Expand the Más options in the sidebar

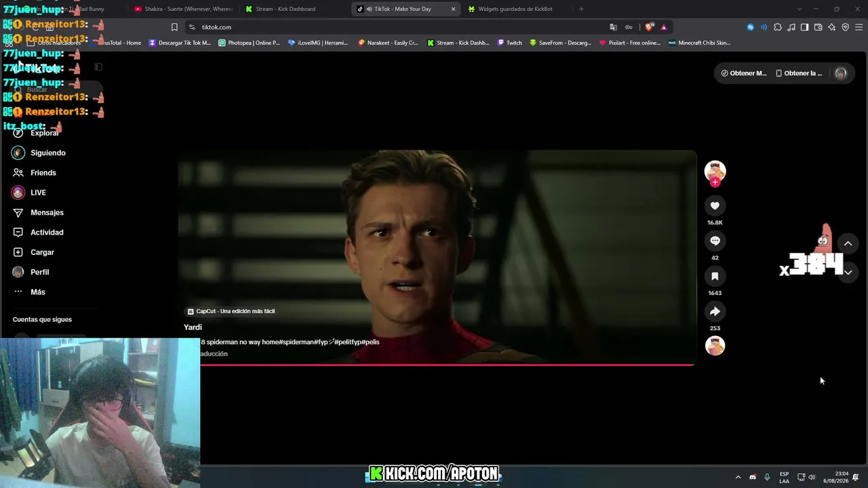(x=37, y=292)
